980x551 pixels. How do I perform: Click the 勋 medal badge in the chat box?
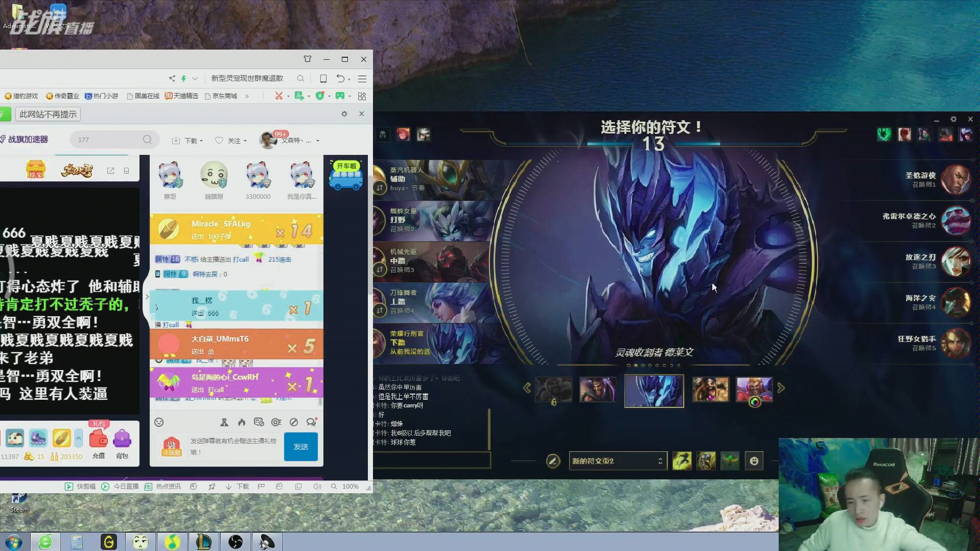pyautogui.click(x=172, y=447)
